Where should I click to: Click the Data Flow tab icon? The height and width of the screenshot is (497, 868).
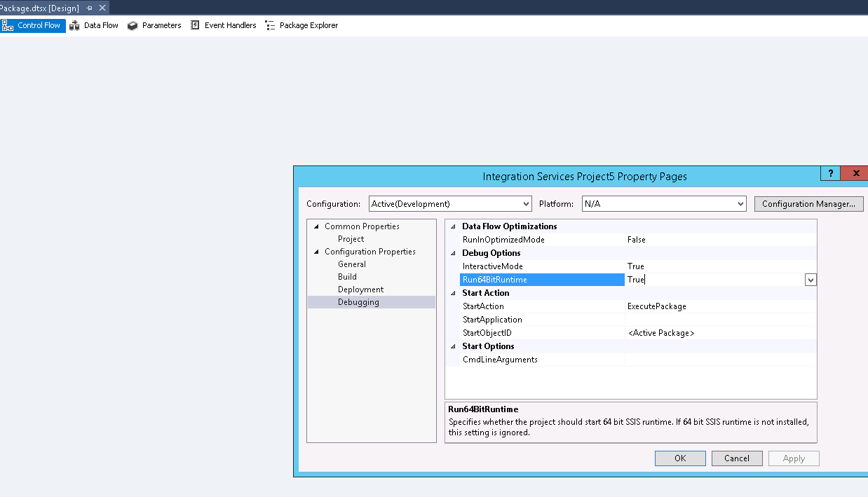(74, 25)
